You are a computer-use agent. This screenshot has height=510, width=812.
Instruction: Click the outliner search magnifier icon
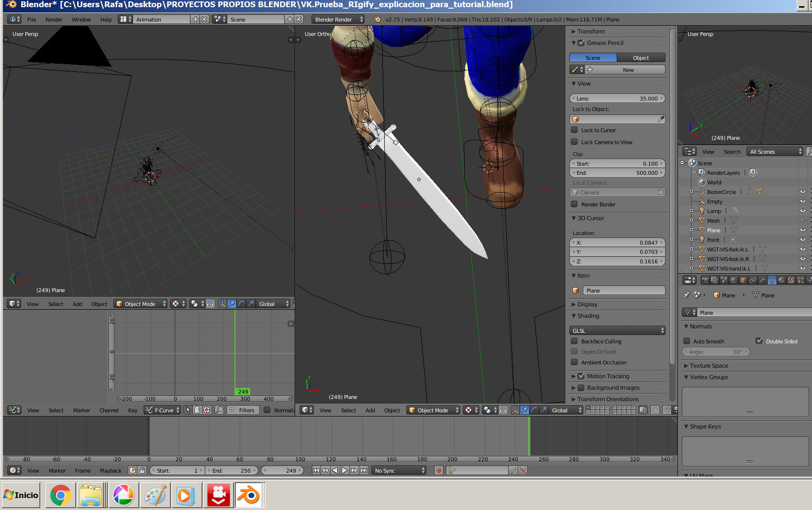coord(809,152)
